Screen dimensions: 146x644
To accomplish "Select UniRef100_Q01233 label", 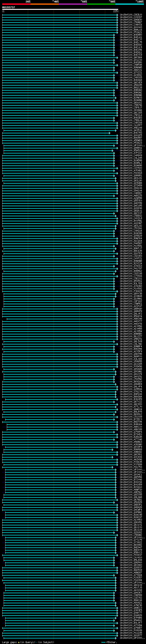I will (x=131, y=60).
